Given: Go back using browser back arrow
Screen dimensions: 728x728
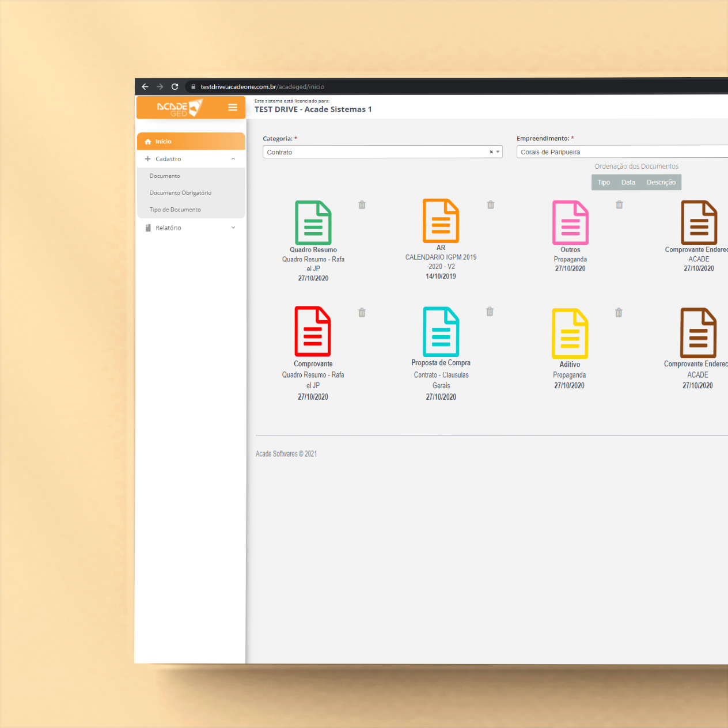Looking at the screenshot, I should pos(145,87).
